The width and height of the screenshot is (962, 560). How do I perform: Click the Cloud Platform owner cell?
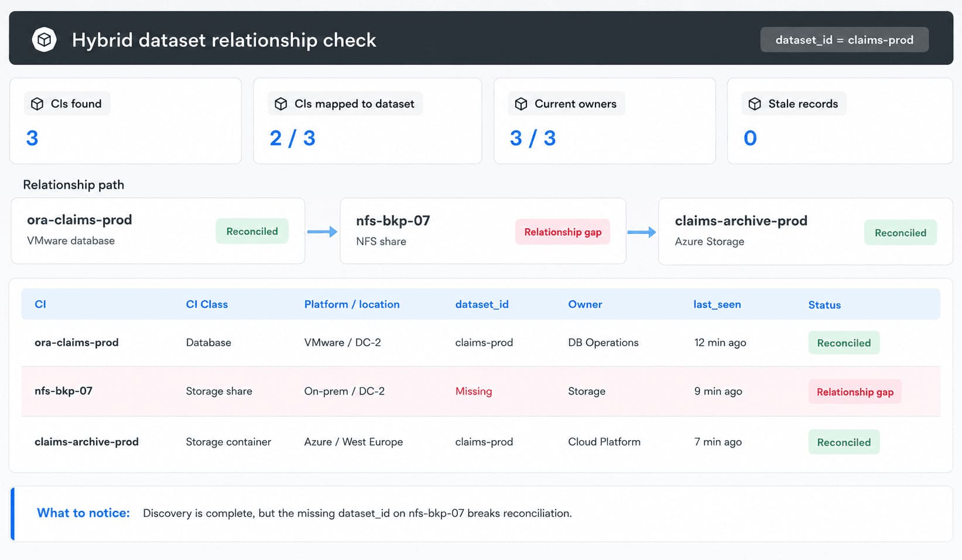604,442
